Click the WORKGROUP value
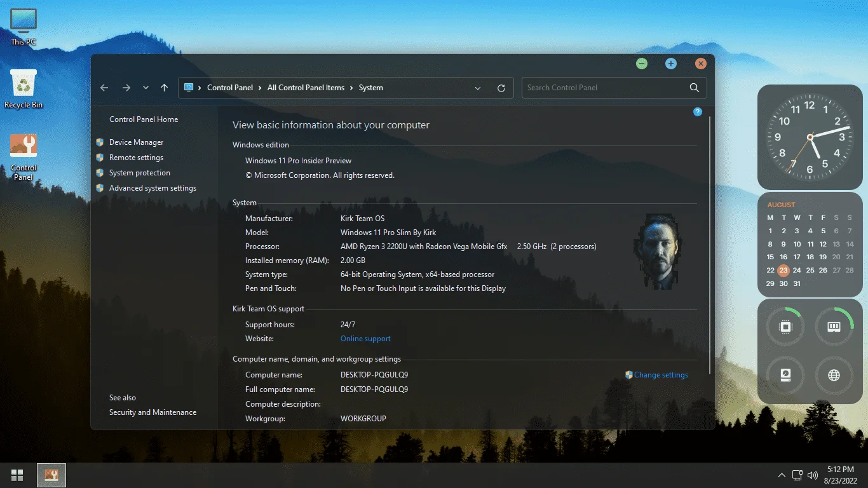Viewport: 868px width, 488px height. (x=363, y=419)
